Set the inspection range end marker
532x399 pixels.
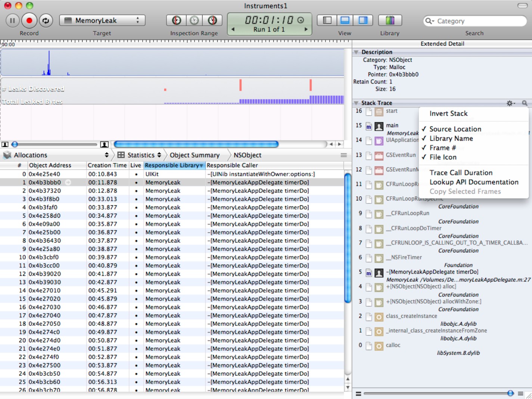[x=212, y=20]
